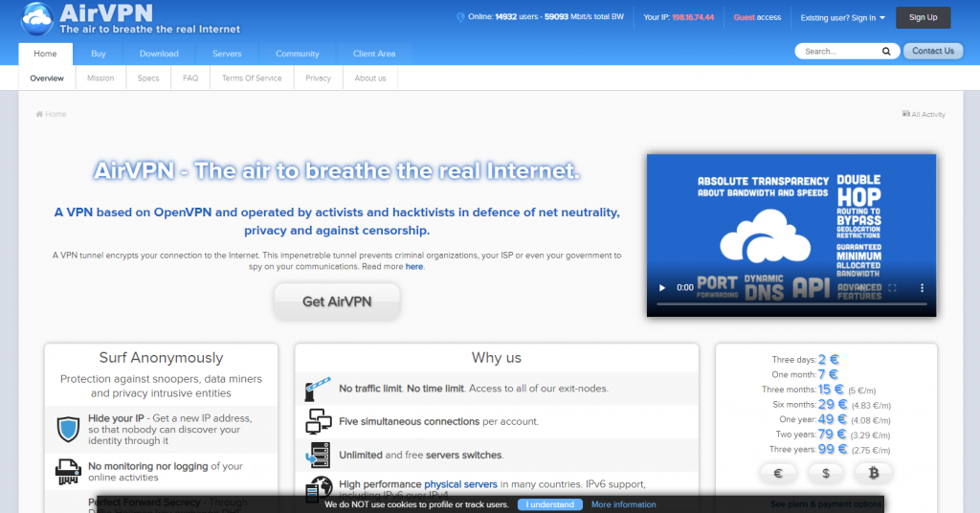Click the shredder No monitoring icon
This screenshot has height=513, width=980.
(68, 472)
